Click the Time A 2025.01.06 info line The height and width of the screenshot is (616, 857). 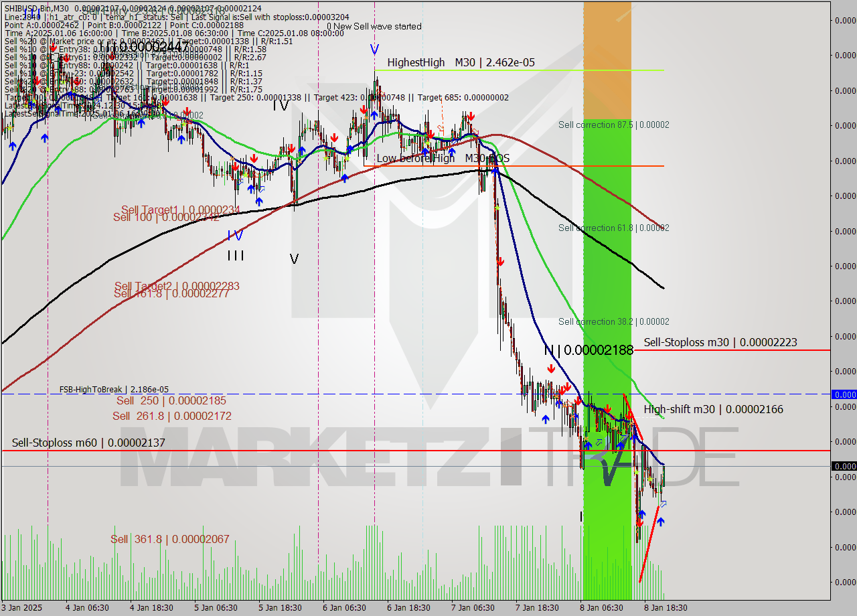[x=174, y=33]
